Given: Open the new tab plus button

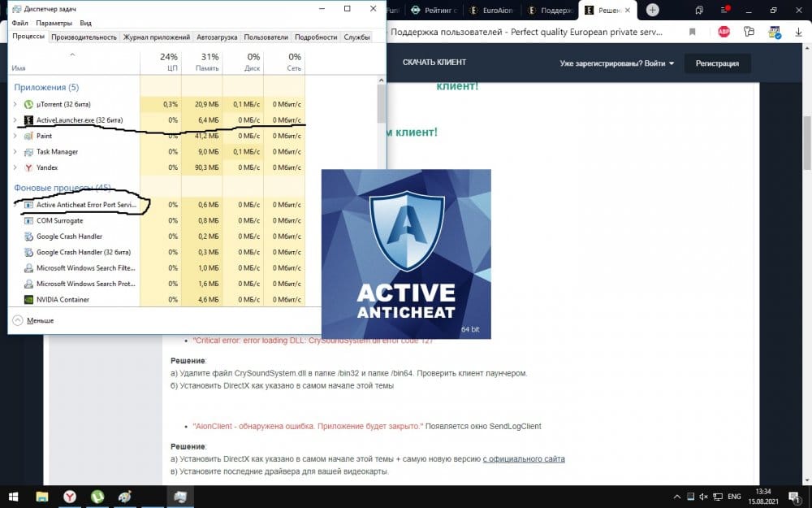Looking at the screenshot, I should 652,10.
